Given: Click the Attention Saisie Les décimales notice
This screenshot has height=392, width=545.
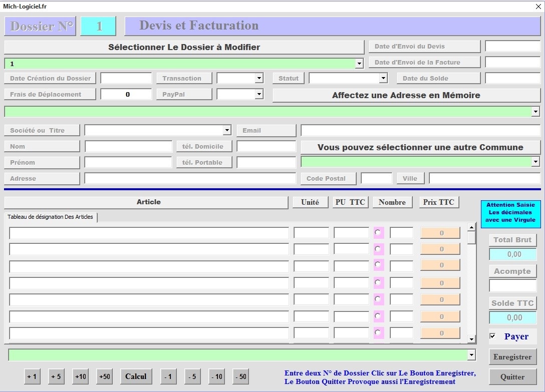Looking at the screenshot, I should (510, 214).
